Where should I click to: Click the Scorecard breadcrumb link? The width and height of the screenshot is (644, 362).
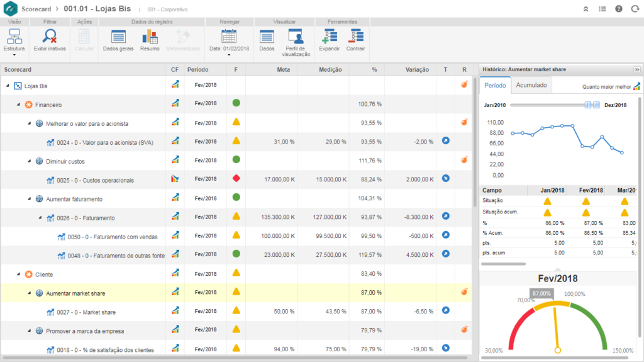[36, 9]
